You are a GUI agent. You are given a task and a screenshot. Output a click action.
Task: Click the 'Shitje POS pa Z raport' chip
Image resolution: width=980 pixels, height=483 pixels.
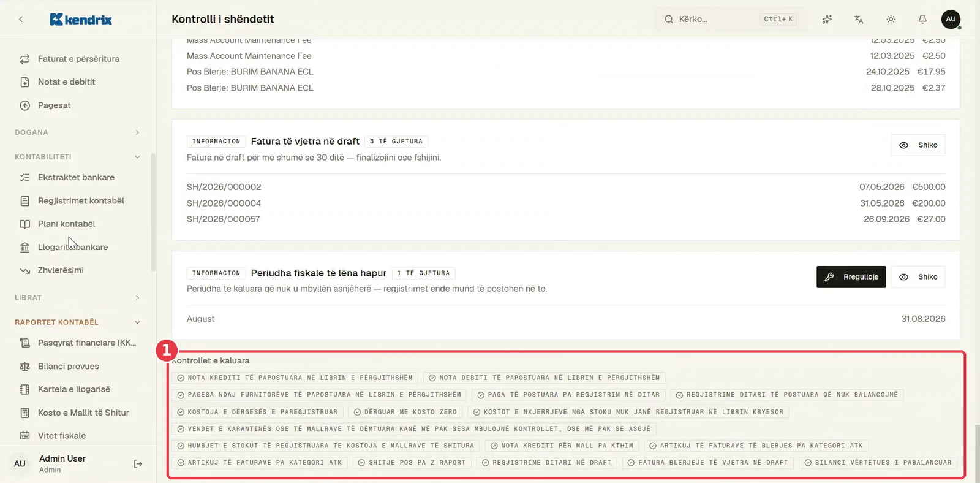pyautogui.click(x=412, y=463)
